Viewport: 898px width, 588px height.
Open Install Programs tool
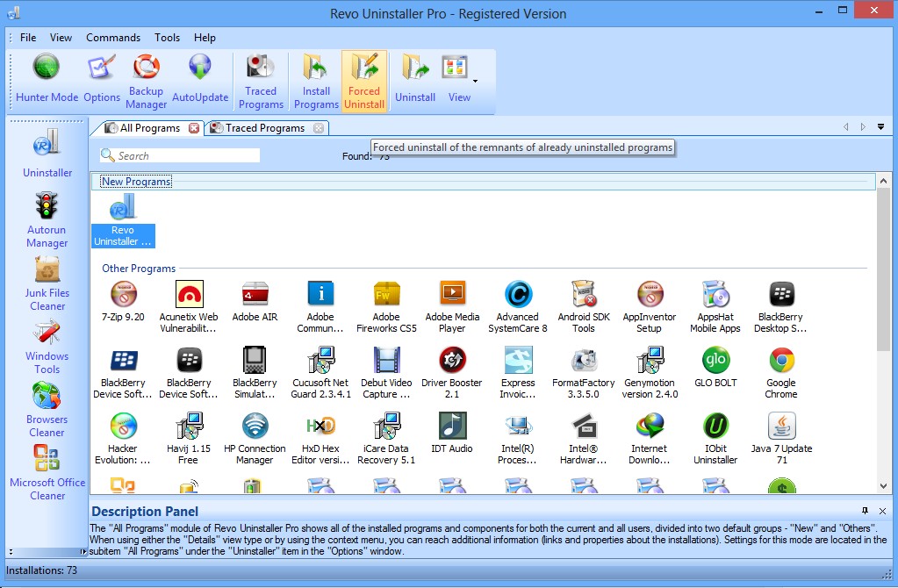click(315, 77)
